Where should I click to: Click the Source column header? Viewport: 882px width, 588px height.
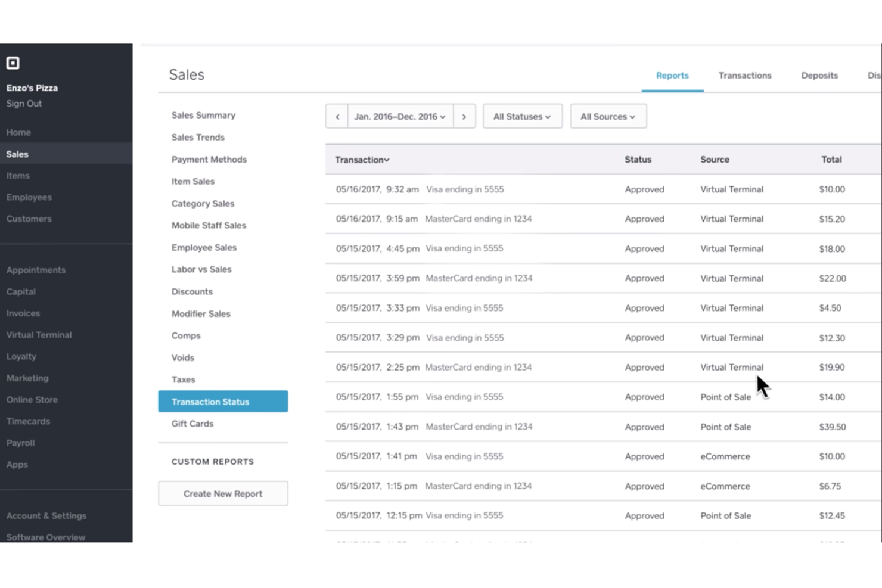715,160
